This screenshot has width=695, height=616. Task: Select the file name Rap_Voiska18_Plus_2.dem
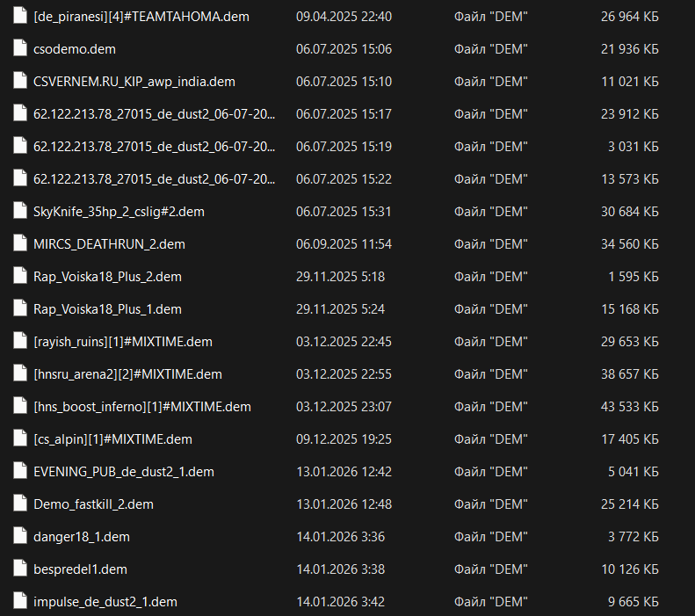pyautogui.click(x=107, y=277)
